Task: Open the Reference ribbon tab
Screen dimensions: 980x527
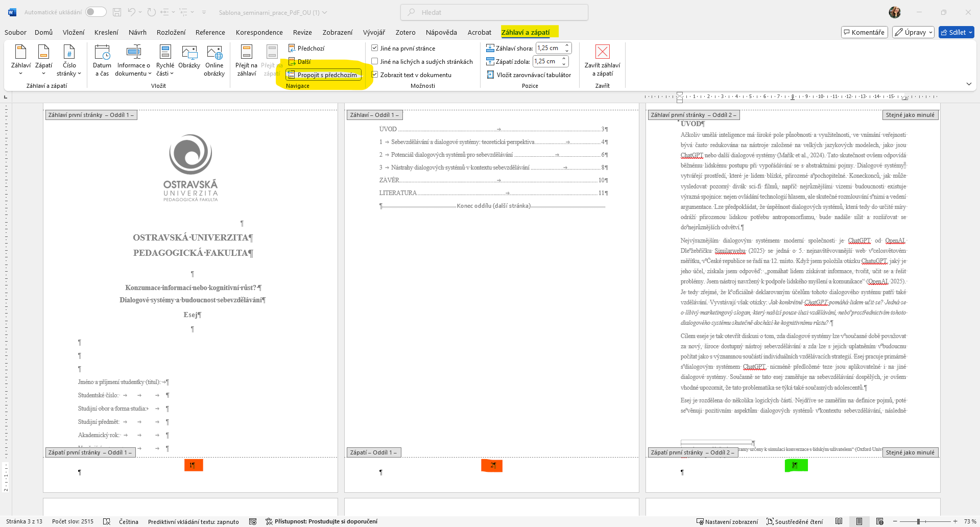Action: point(210,32)
